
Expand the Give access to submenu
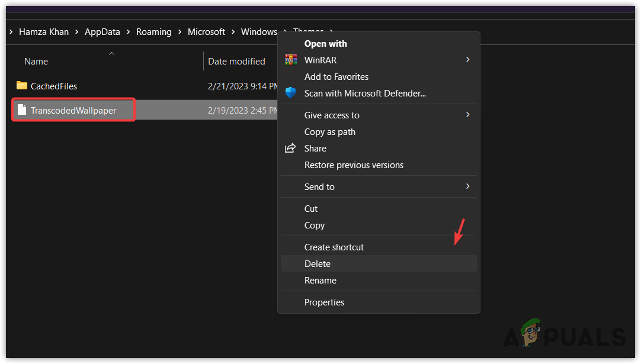click(x=467, y=115)
